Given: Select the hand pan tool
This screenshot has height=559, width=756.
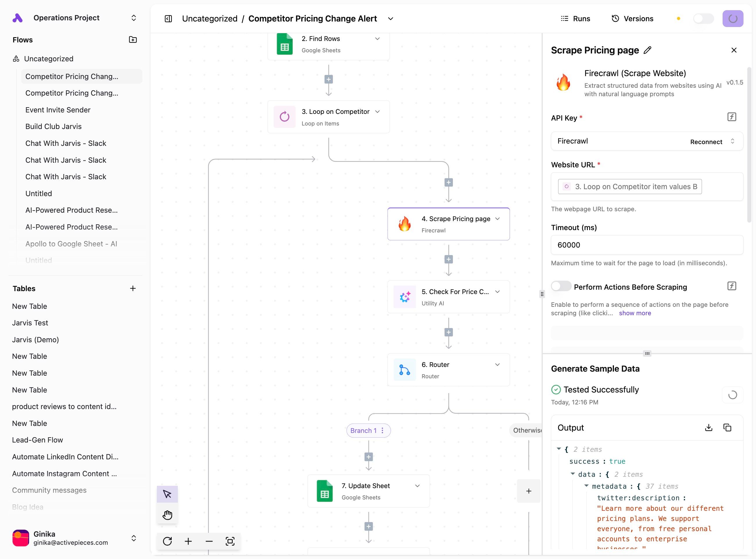Looking at the screenshot, I should tap(167, 515).
